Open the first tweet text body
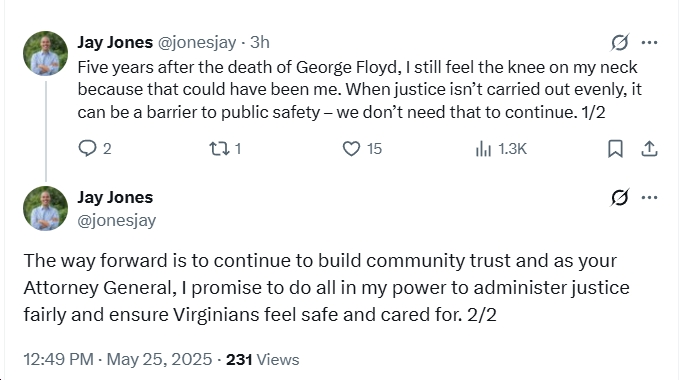The height and width of the screenshot is (380, 680). [x=359, y=90]
